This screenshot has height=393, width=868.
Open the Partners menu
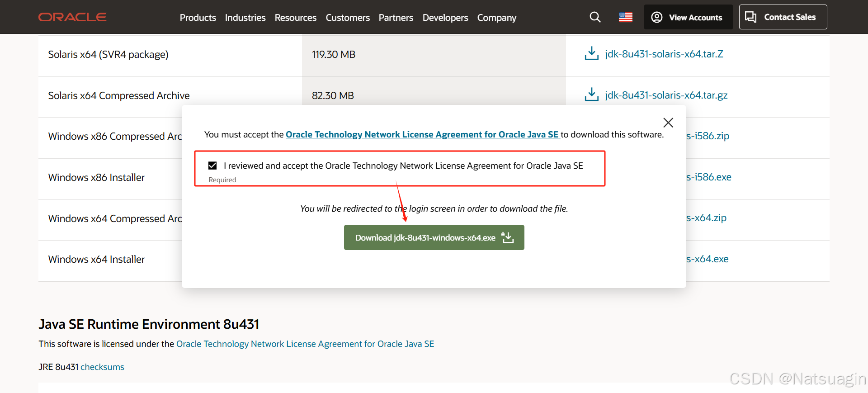(396, 17)
